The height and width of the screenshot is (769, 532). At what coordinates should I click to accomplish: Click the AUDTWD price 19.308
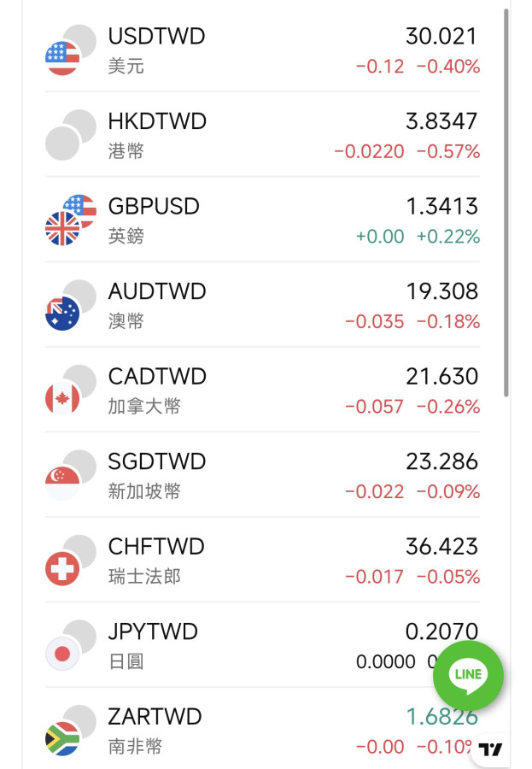tap(441, 291)
